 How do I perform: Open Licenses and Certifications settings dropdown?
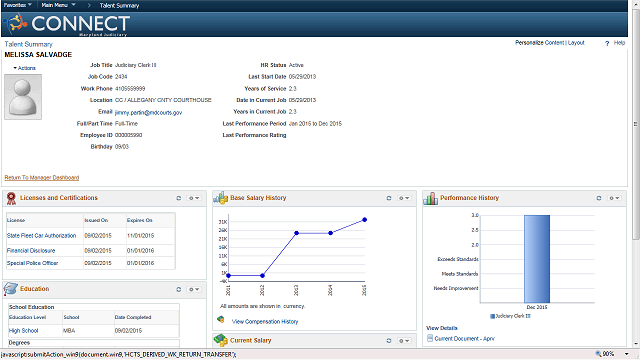(193, 198)
